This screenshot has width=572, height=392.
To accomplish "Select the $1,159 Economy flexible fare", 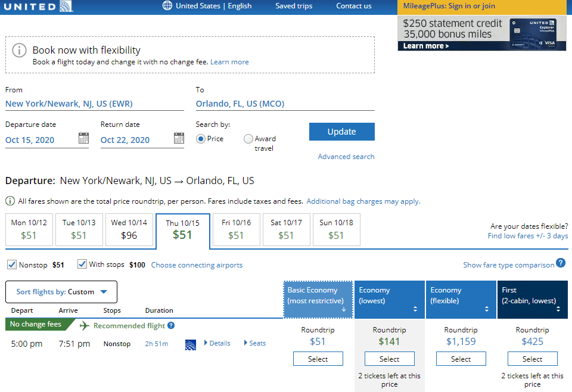I will (461, 359).
